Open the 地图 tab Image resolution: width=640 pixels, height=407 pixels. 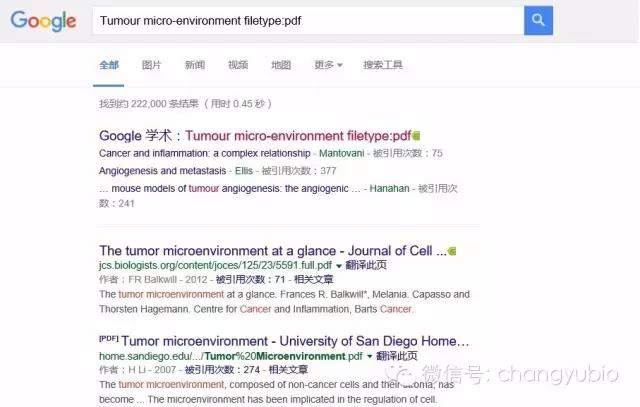[x=281, y=65]
